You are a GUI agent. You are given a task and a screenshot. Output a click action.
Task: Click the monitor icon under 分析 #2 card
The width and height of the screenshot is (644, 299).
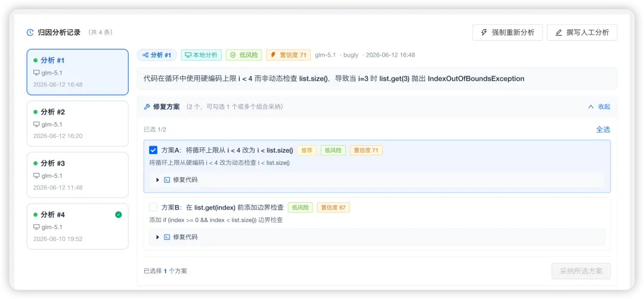point(36,124)
